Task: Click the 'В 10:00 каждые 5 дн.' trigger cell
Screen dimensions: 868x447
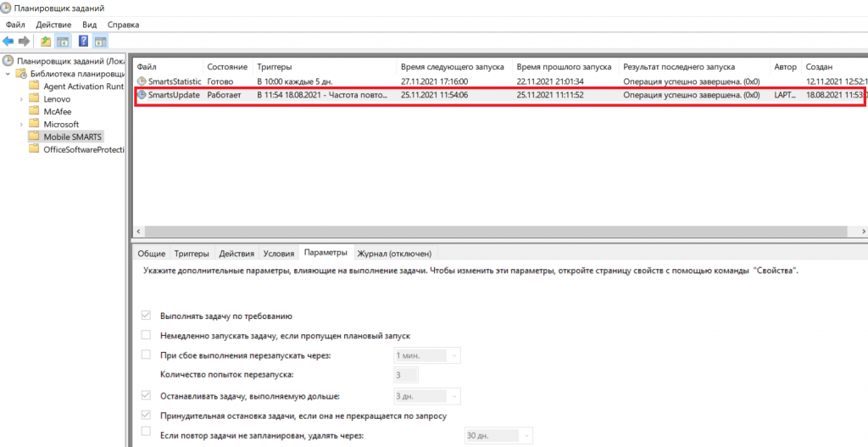Action: (x=294, y=81)
